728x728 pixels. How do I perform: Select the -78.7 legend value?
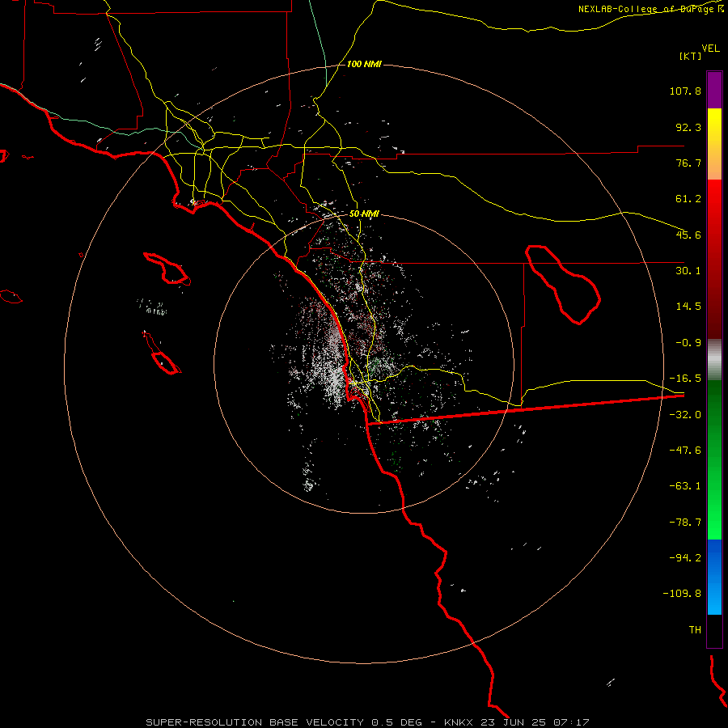pos(685,523)
